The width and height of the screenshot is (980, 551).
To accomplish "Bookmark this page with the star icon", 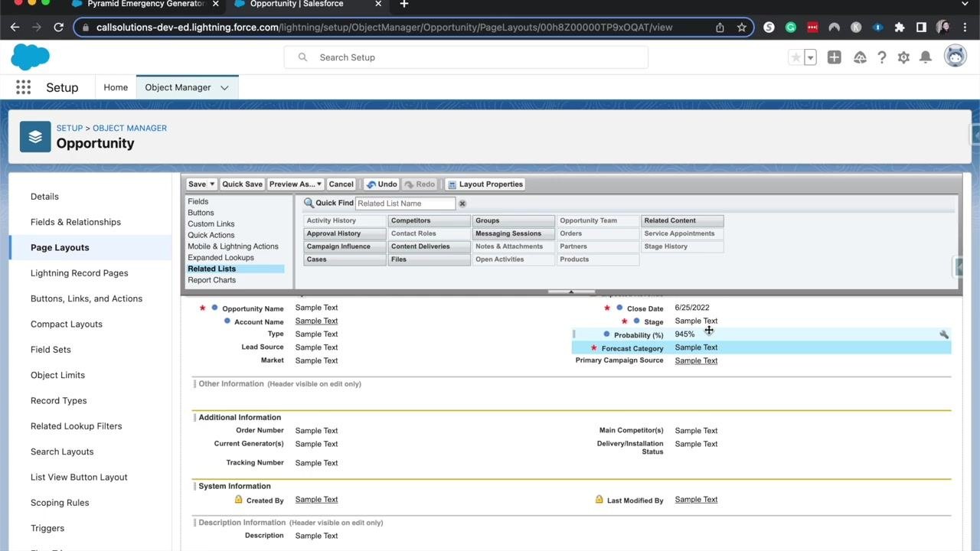I will [741, 27].
